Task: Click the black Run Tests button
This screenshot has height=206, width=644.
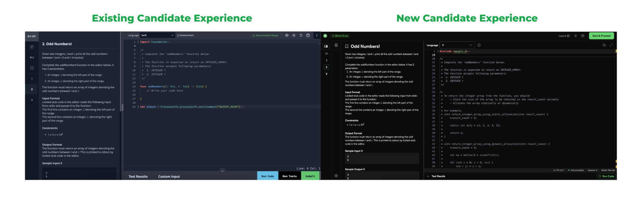Action: pos(290,176)
